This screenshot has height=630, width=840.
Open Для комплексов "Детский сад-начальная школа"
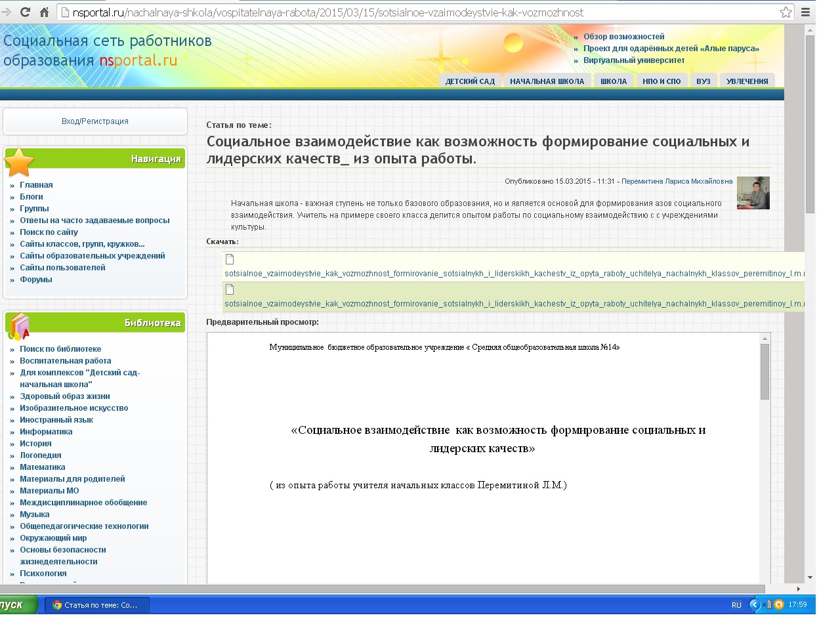point(80,379)
